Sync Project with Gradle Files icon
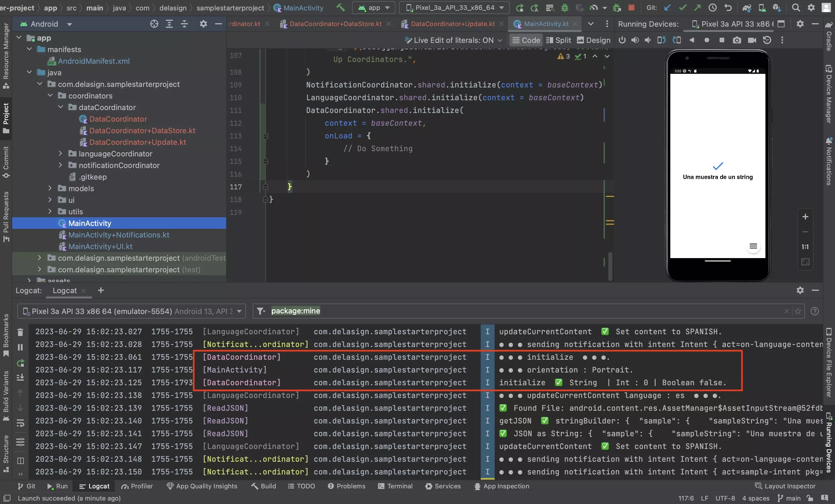Image resolution: width=835 pixels, height=504 pixels. [x=747, y=8]
